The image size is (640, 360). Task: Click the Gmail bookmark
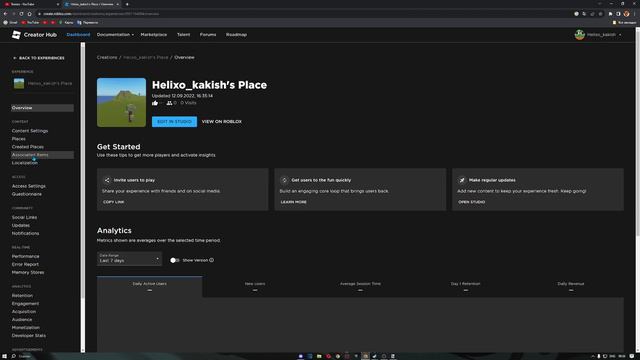[11, 22]
